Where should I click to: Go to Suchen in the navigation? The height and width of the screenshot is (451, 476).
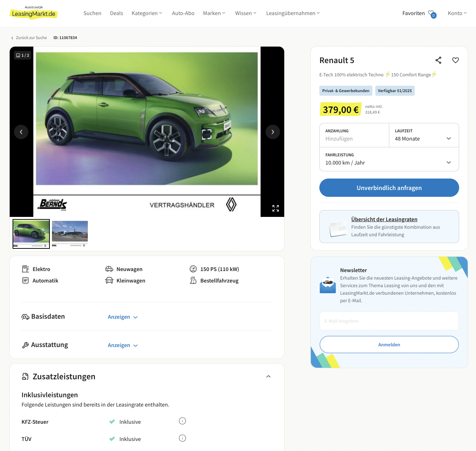92,13
